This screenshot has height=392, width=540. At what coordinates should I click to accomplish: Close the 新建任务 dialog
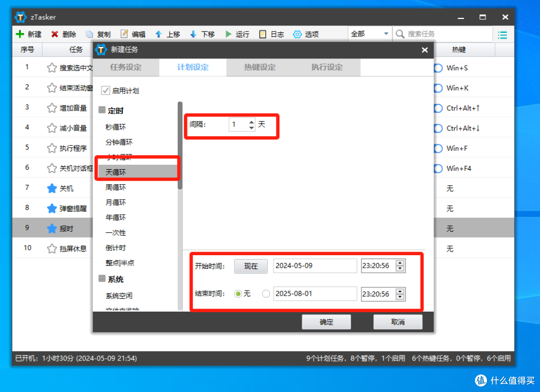tap(424, 50)
